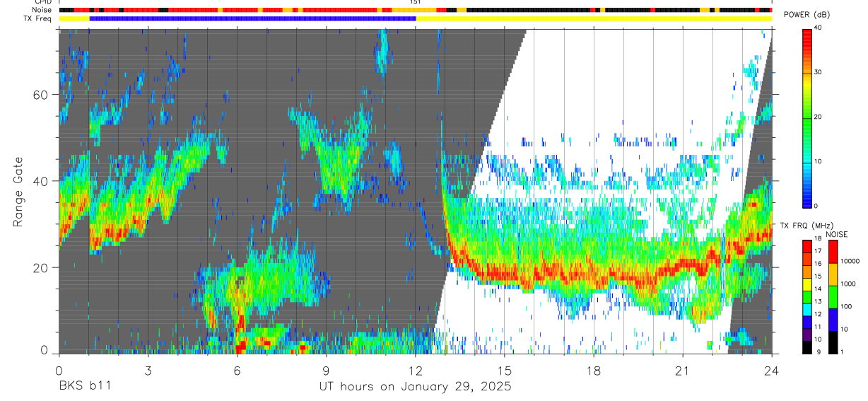Click the '15' tick on TX FRQ legend
This screenshot has height=401, width=868.
click(819, 277)
